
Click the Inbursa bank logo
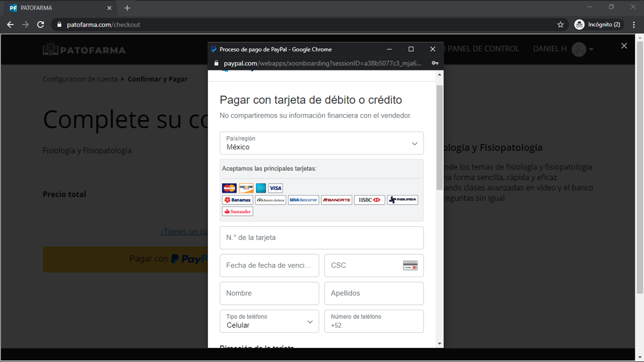(x=403, y=200)
